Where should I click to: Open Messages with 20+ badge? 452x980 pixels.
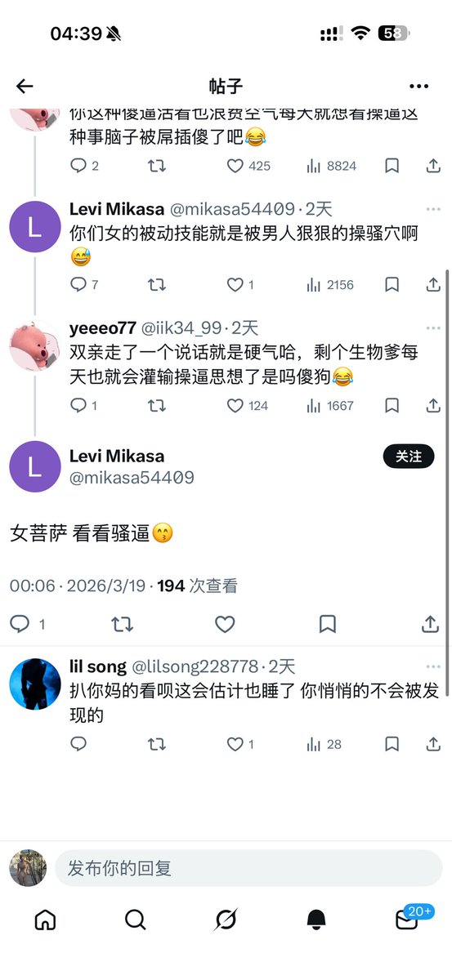[x=407, y=920]
